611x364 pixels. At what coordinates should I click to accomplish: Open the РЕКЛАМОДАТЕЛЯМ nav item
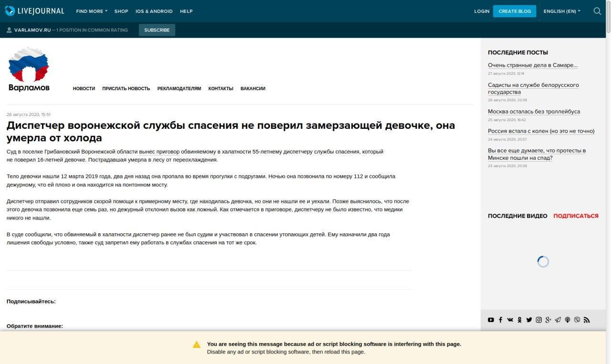(x=179, y=88)
